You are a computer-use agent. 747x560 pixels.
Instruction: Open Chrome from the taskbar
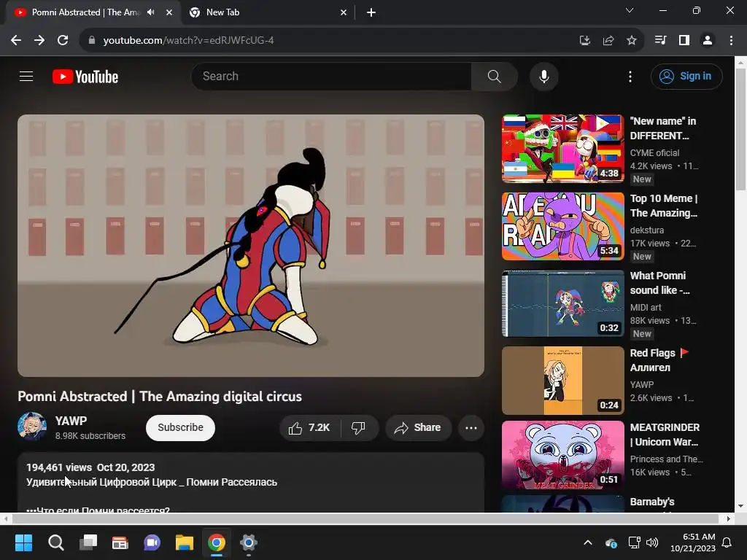[x=216, y=542]
